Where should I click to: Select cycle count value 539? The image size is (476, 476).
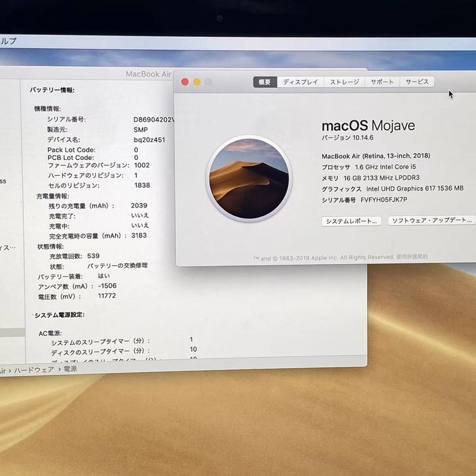tap(93, 256)
